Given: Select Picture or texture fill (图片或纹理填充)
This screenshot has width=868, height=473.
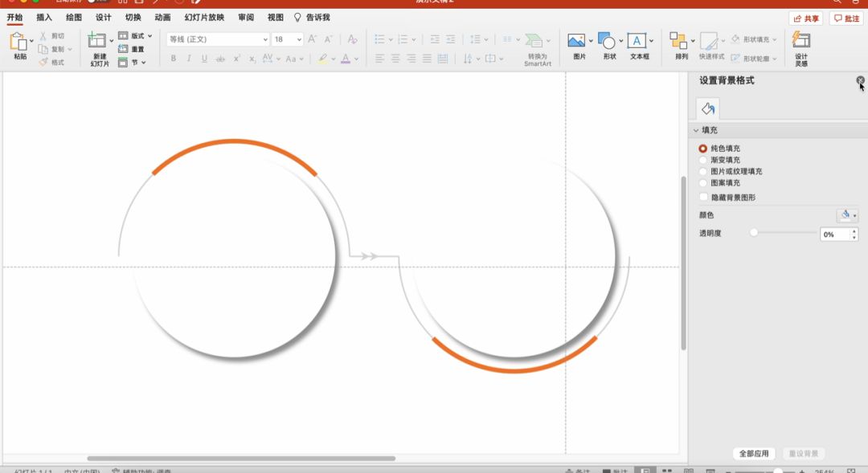Looking at the screenshot, I should coord(703,172).
